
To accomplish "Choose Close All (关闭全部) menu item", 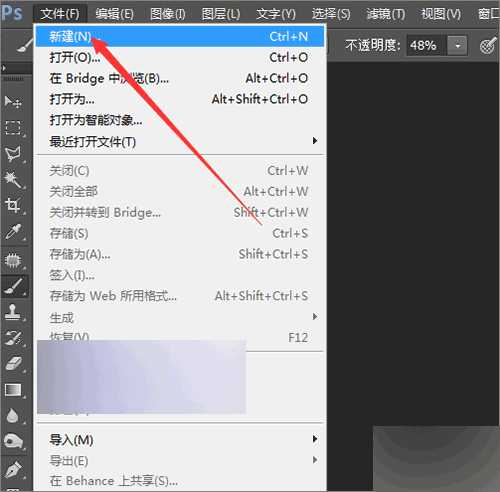I will point(181,191).
